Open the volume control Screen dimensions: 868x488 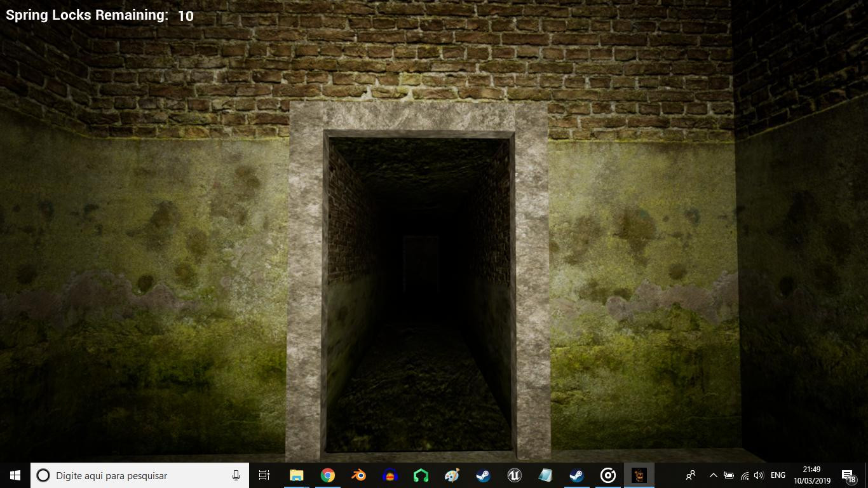759,475
